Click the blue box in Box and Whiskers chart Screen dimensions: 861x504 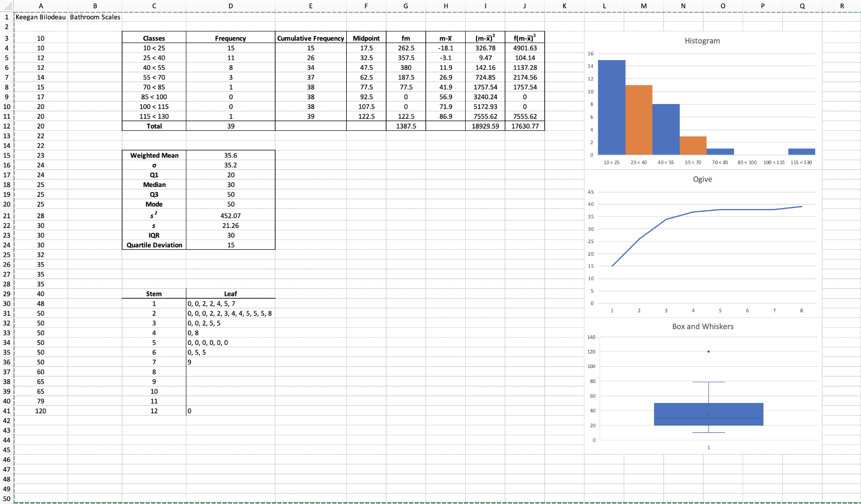tap(708, 414)
